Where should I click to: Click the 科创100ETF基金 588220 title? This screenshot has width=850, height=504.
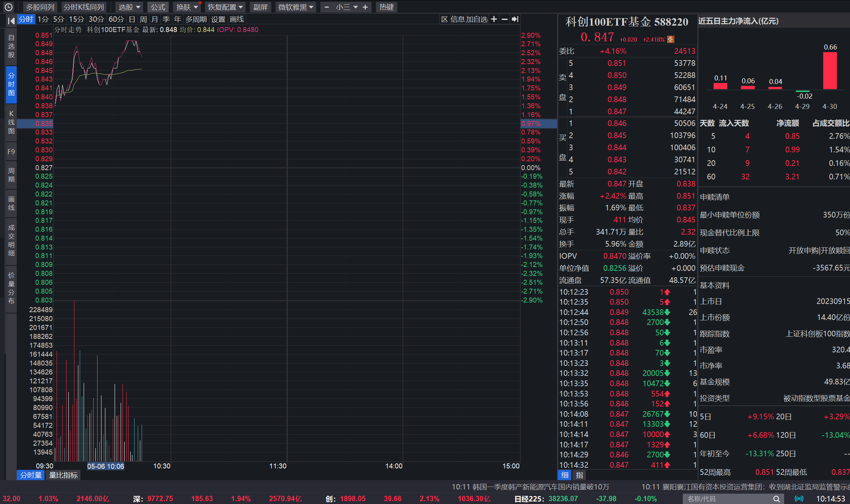pyautogui.click(x=627, y=22)
